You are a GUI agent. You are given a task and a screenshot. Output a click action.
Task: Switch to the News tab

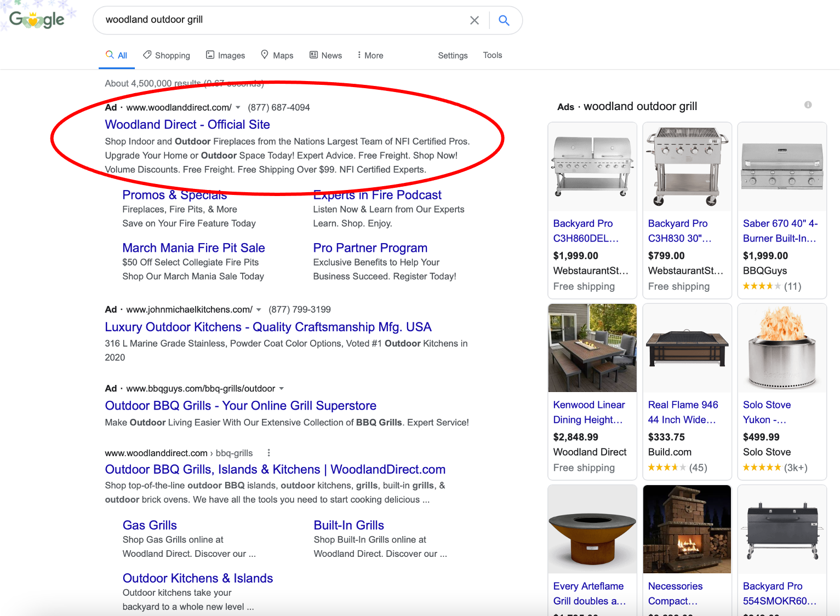325,55
